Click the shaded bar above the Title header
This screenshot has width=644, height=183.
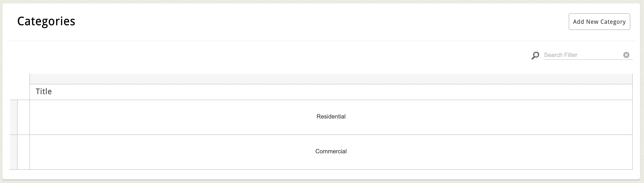tap(331, 79)
